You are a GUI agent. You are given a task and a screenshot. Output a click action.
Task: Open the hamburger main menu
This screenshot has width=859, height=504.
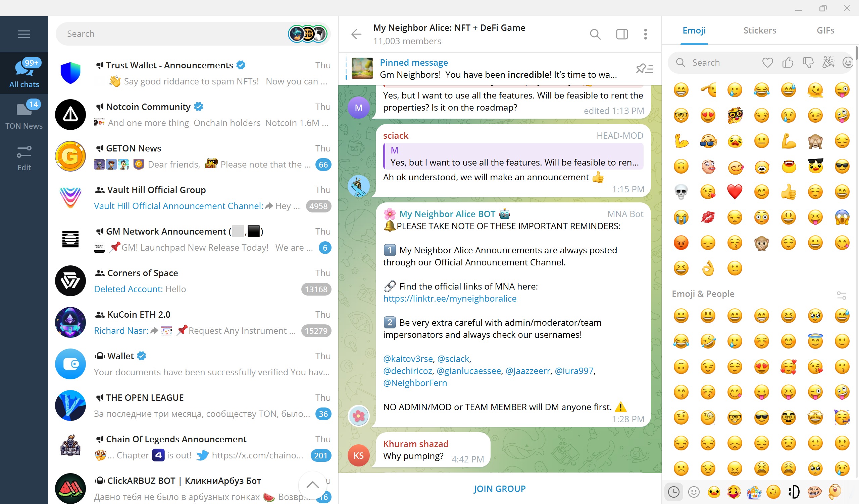24,34
